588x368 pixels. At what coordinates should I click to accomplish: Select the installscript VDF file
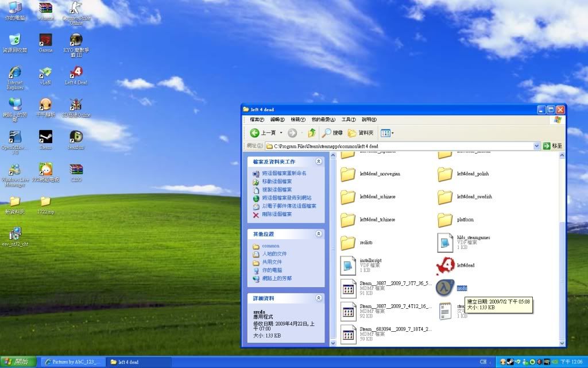tap(348, 265)
